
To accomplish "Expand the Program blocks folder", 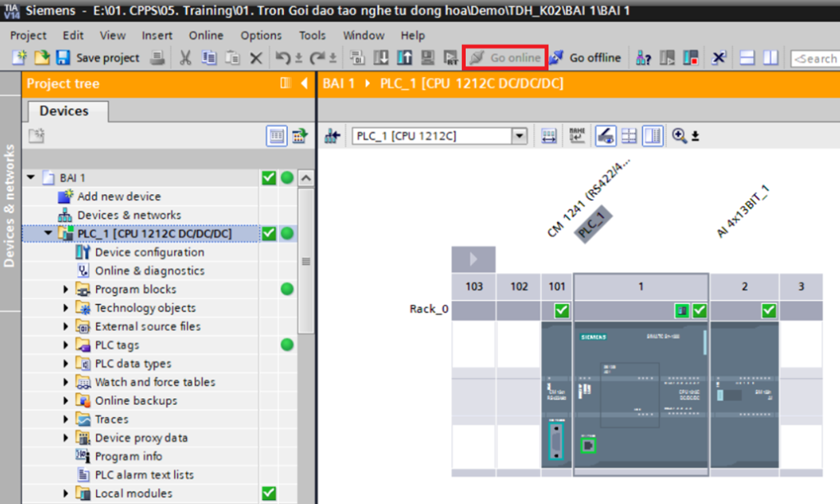I will pyautogui.click(x=66, y=289).
